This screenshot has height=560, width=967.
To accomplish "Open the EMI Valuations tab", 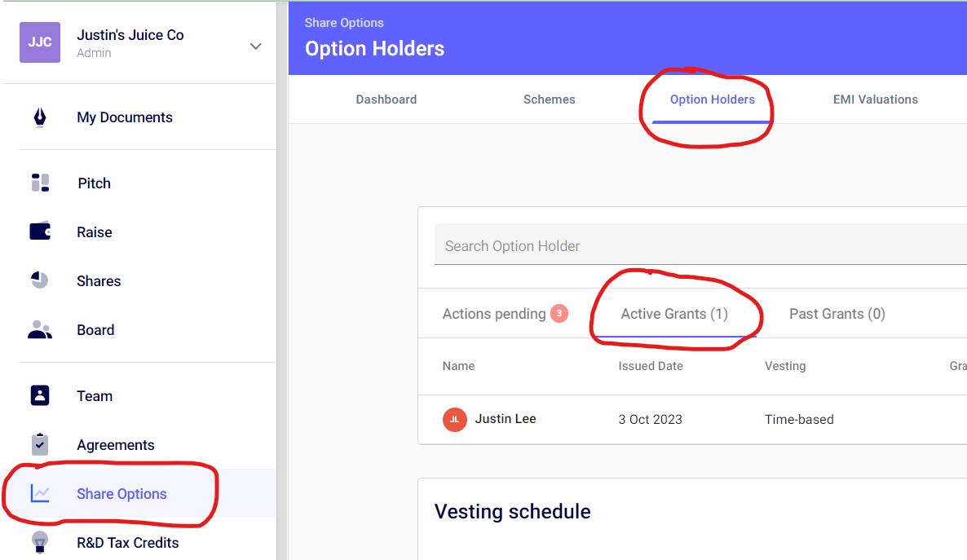I will point(876,99).
